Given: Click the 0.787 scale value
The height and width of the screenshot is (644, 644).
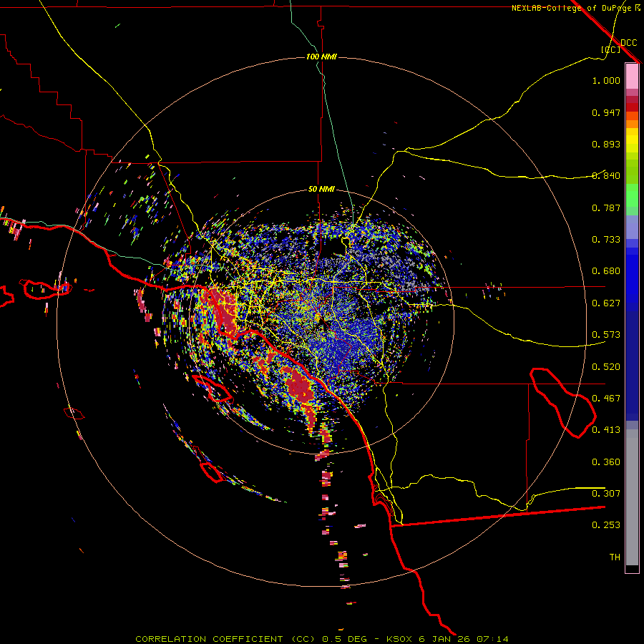Looking at the screenshot, I should pyautogui.click(x=606, y=208).
